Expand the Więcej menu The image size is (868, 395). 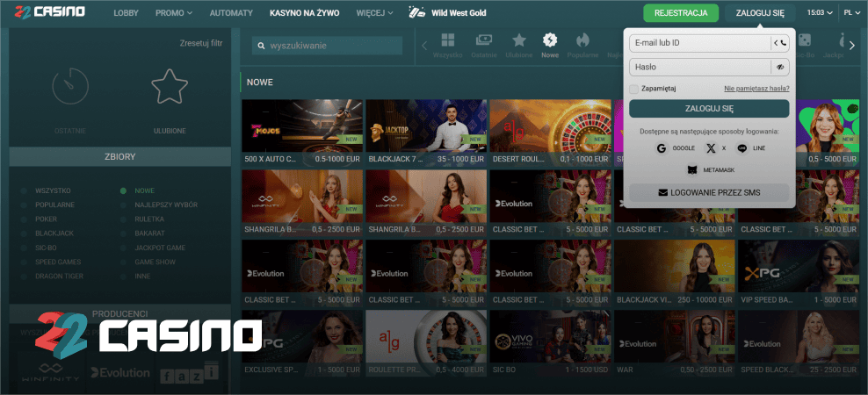pos(375,12)
